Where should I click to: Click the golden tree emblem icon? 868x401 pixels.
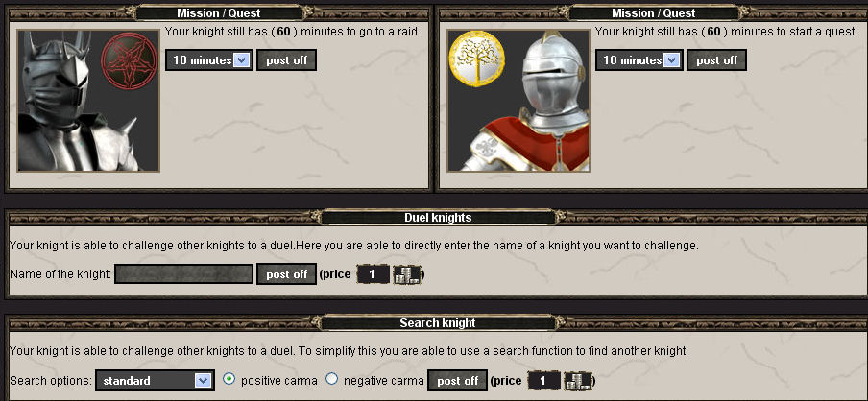476,59
